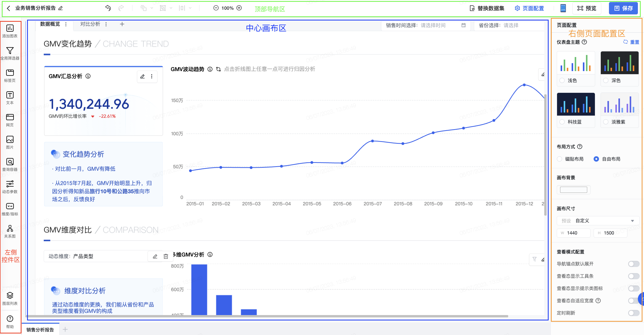Click the 画布背景 color swatch
The height and width of the screenshot is (335, 644).
tap(573, 190)
